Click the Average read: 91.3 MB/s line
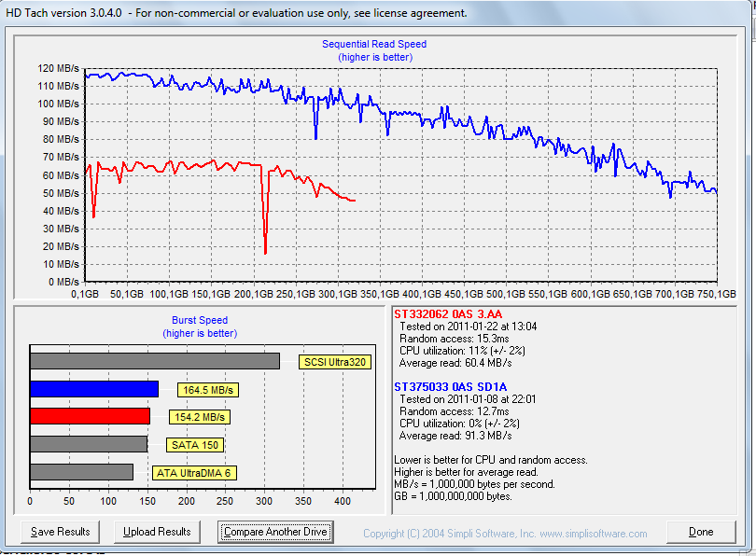The image size is (756, 556). click(455, 436)
